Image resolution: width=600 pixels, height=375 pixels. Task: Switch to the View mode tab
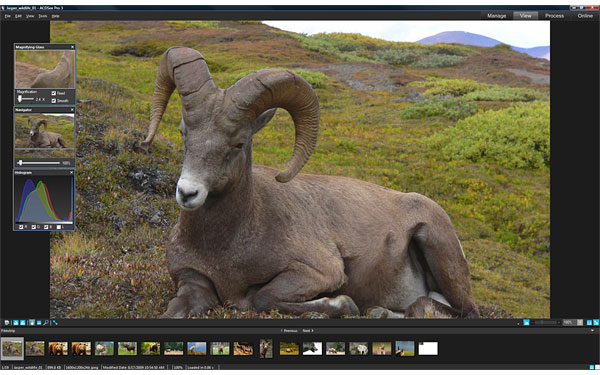(x=525, y=16)
